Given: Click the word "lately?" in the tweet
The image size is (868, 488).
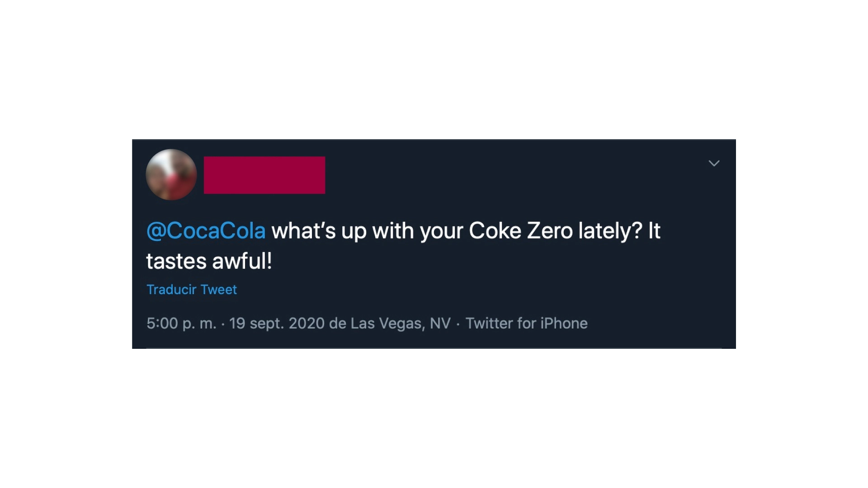Looking at the screenshot, I should (610, 230).
